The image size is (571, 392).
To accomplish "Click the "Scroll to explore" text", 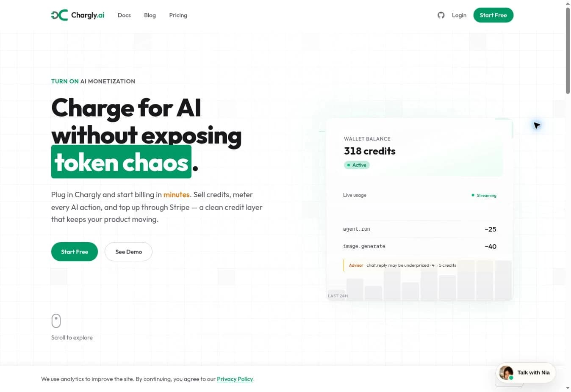I will (72, 337).
